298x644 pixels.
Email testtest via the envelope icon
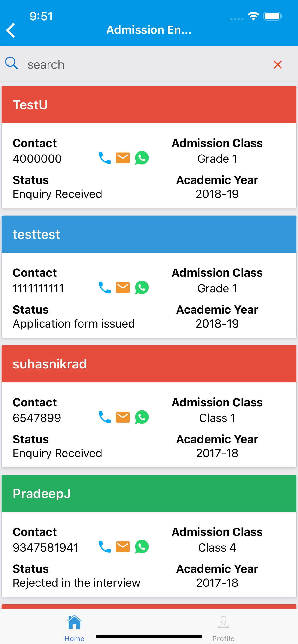click(x=123, y=287)
